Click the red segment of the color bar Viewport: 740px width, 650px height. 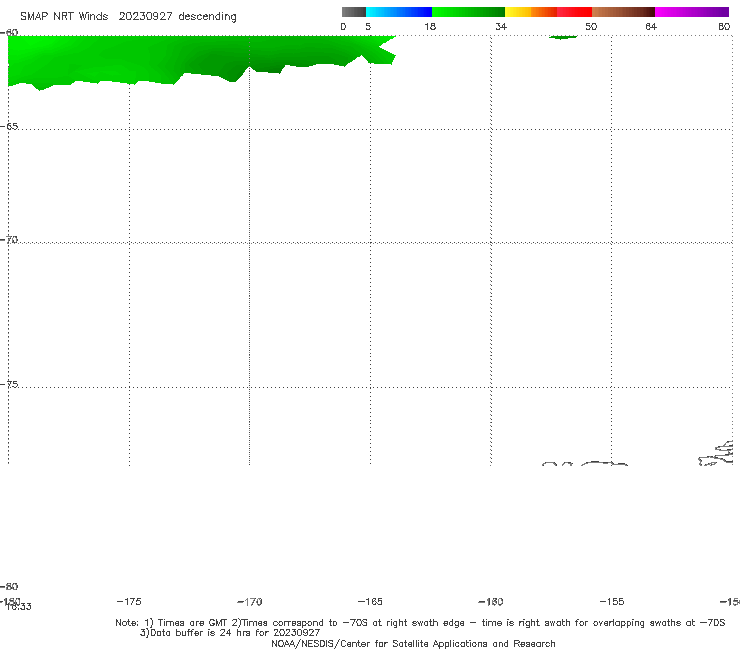(574, 12)
